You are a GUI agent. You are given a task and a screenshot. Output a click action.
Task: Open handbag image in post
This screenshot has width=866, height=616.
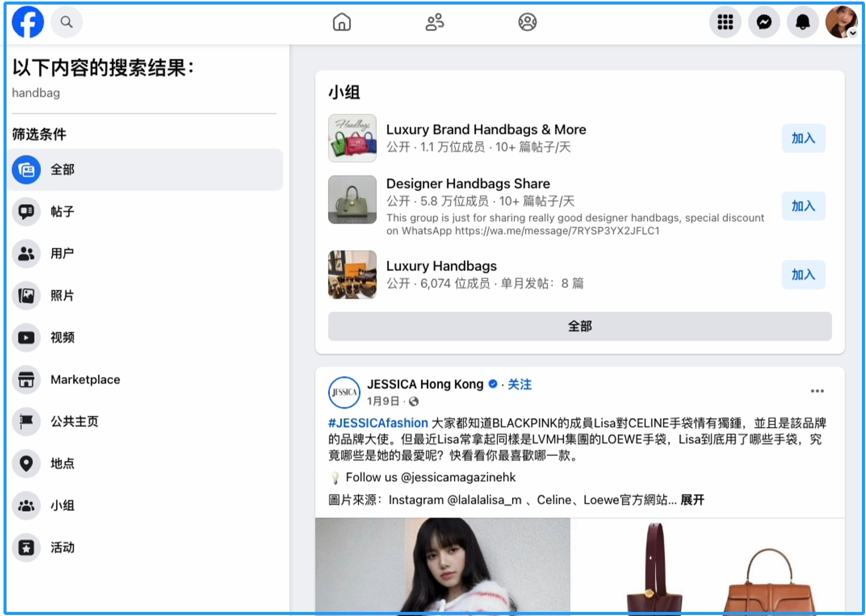(x=708, y=566)
